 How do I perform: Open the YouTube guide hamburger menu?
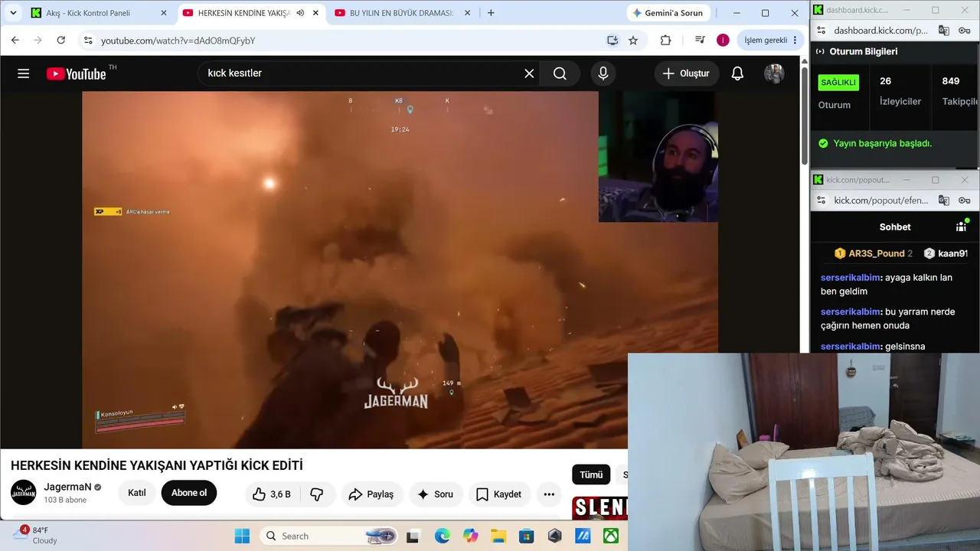point(24,73)
